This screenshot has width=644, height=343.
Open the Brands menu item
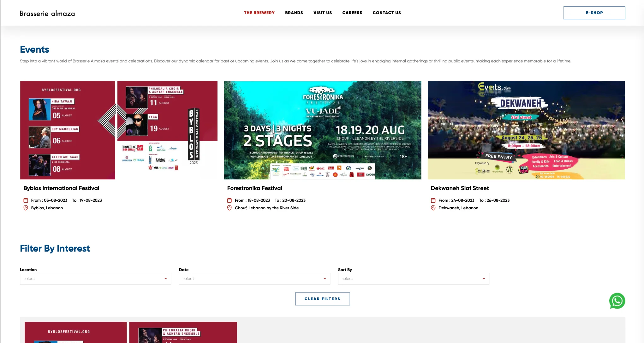tap(294, 13)
